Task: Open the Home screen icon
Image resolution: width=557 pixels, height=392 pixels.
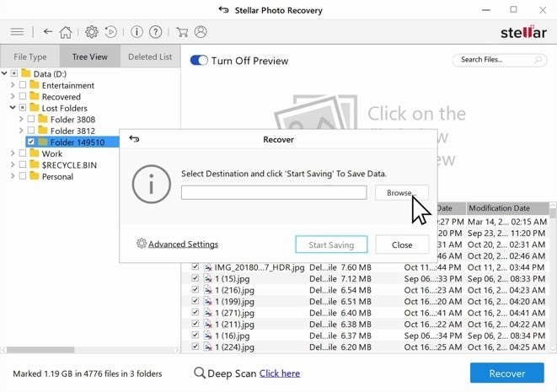Action: 66,32
